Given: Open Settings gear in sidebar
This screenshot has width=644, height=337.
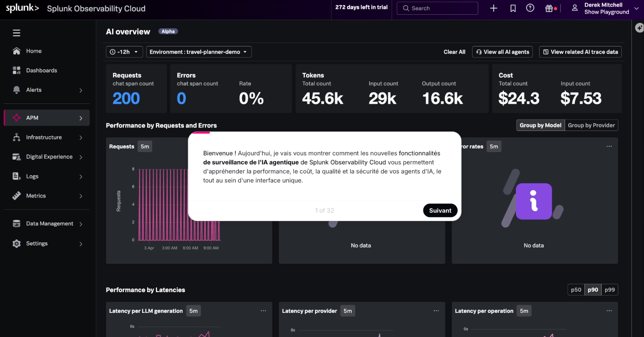Looking at the screenshot, I should pos(17,243).
